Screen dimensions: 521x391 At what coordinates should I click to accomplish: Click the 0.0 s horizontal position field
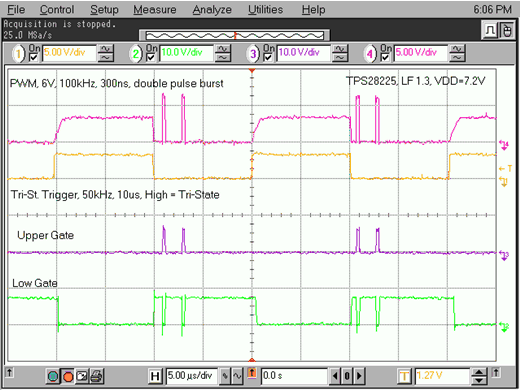pos(294,376)
